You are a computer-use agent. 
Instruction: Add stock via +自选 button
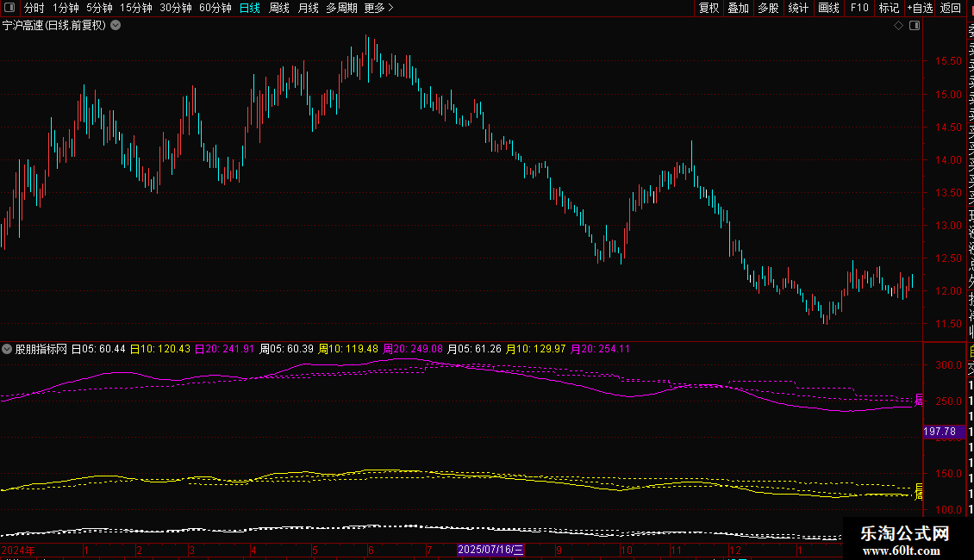pos(919,8)
